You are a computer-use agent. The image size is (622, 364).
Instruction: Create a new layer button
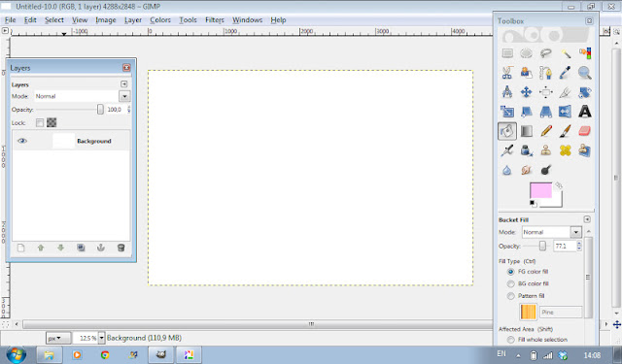(20, 248)
